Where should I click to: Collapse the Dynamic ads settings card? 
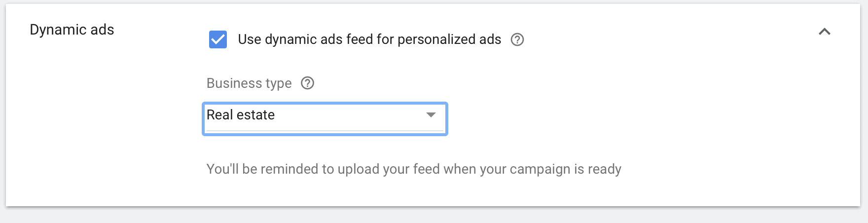tap(825, 32)
